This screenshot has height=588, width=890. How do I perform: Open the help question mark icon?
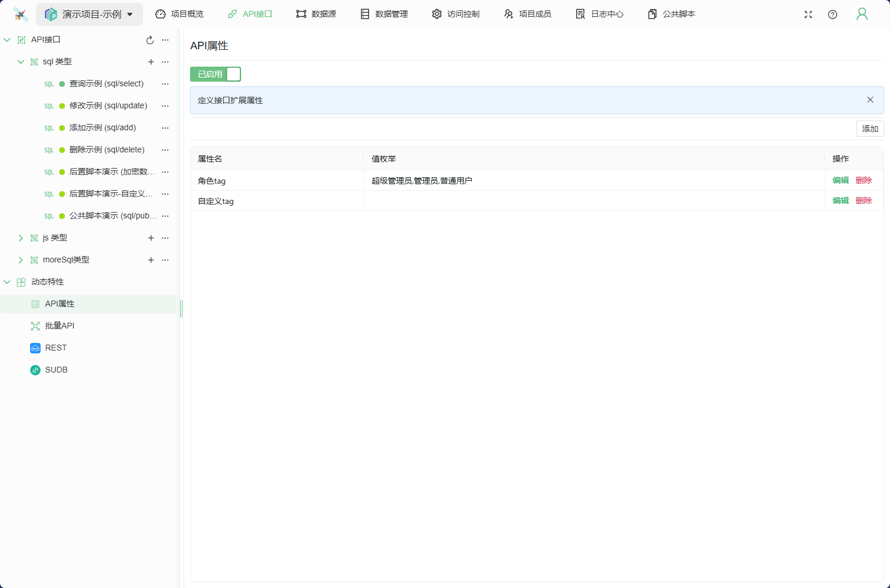tap(833, 14)
